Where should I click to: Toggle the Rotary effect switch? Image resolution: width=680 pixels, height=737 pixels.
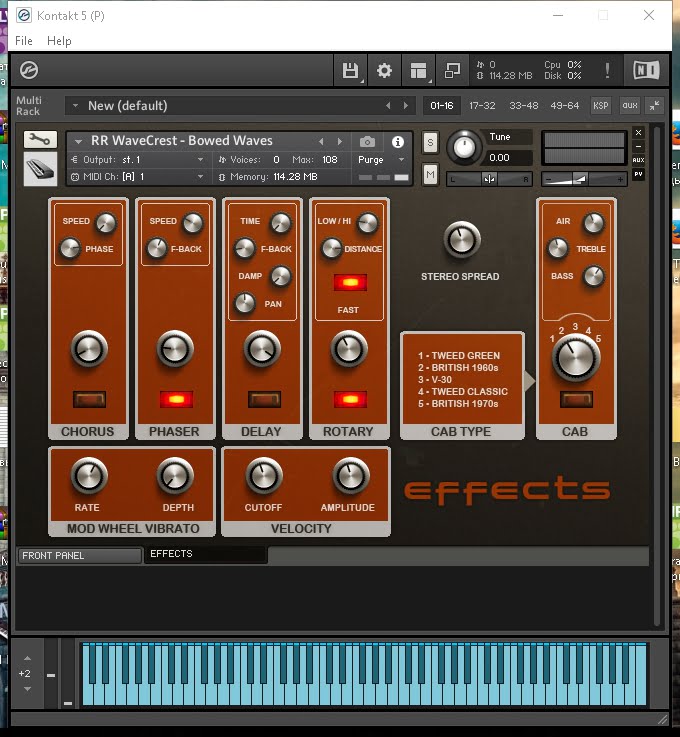(x=350, y=400)
